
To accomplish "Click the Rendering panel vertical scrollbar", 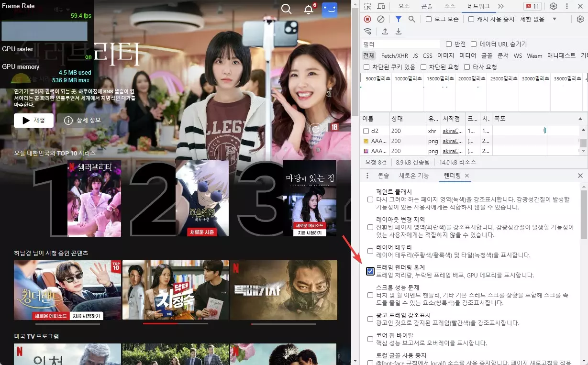I will click(584, 273).
